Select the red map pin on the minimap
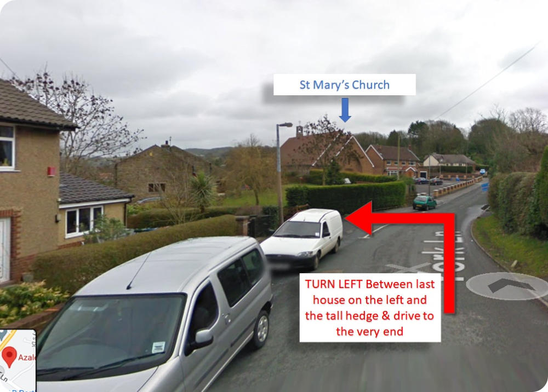The height and width of the screenshot is (392, 548). click(9, 357)
